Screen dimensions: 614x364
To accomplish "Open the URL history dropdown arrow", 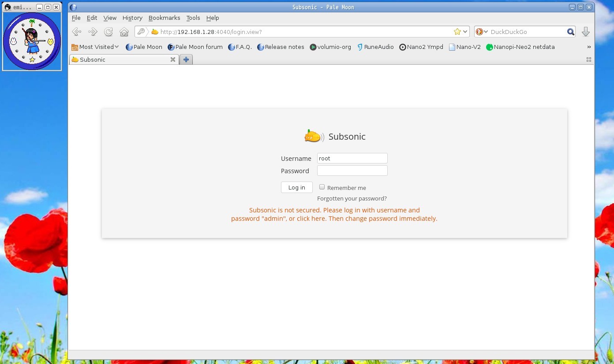I will (x=465, y=32).
